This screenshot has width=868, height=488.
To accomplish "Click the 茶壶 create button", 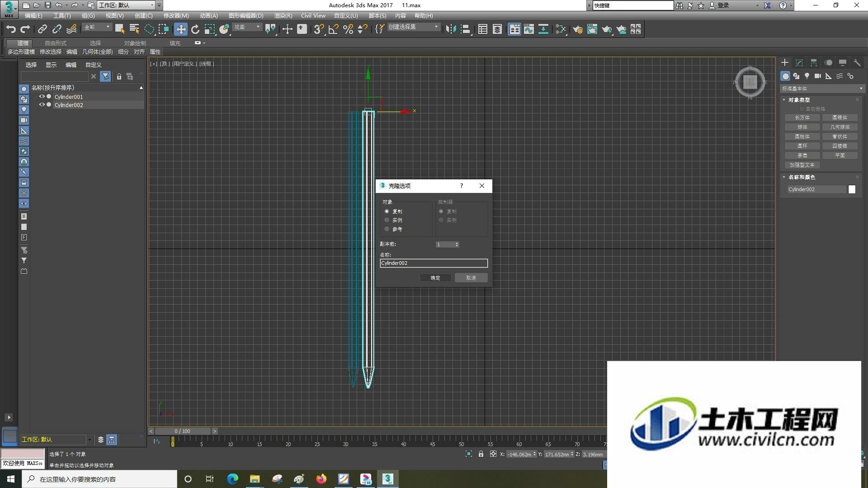I will pyautogui.click(x=802, y=155).
